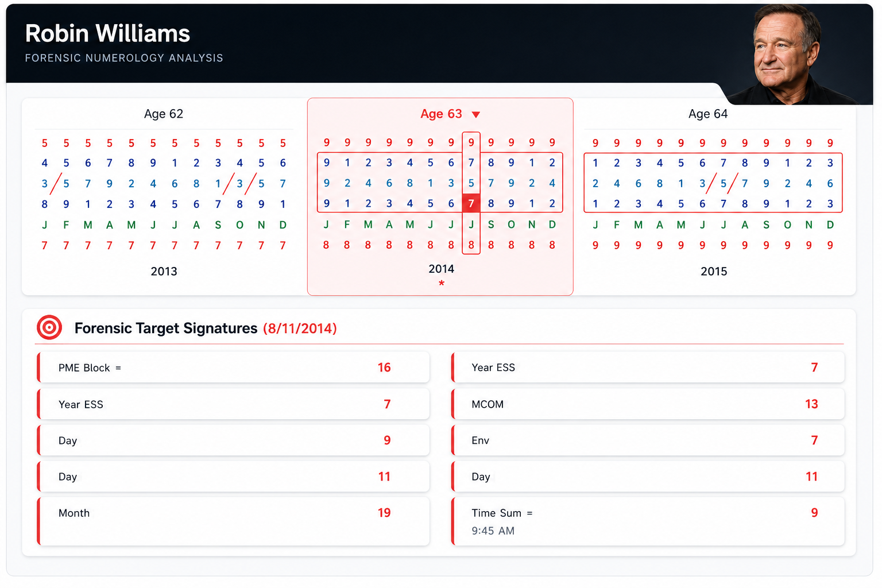
Task: Click the Env value 7
Action: click(x=814, y=440)
